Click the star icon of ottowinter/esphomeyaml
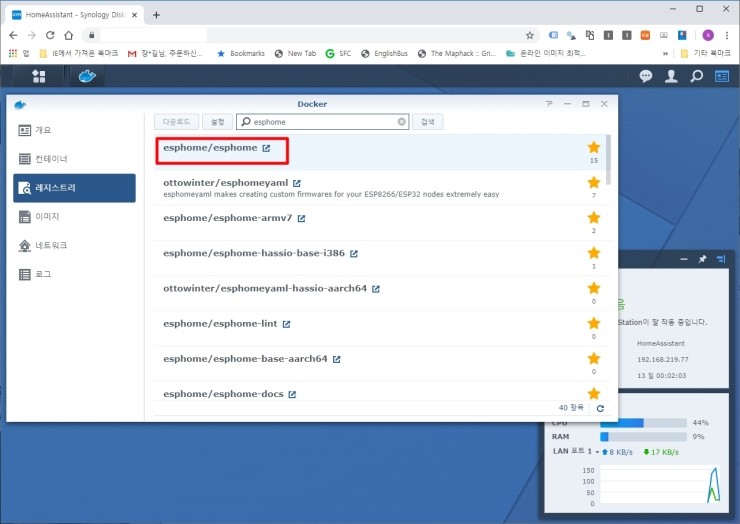 594,182
